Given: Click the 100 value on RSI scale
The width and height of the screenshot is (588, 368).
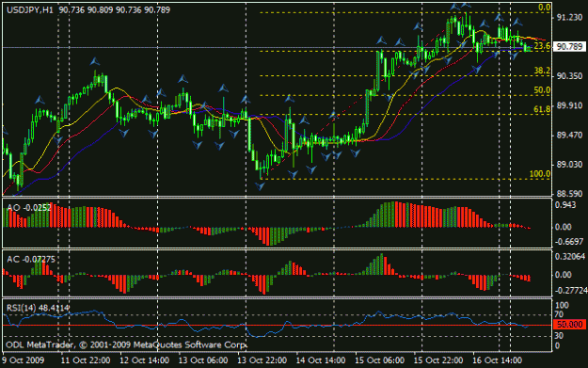Looking at the screenshot, I should (x=562, y=305).
